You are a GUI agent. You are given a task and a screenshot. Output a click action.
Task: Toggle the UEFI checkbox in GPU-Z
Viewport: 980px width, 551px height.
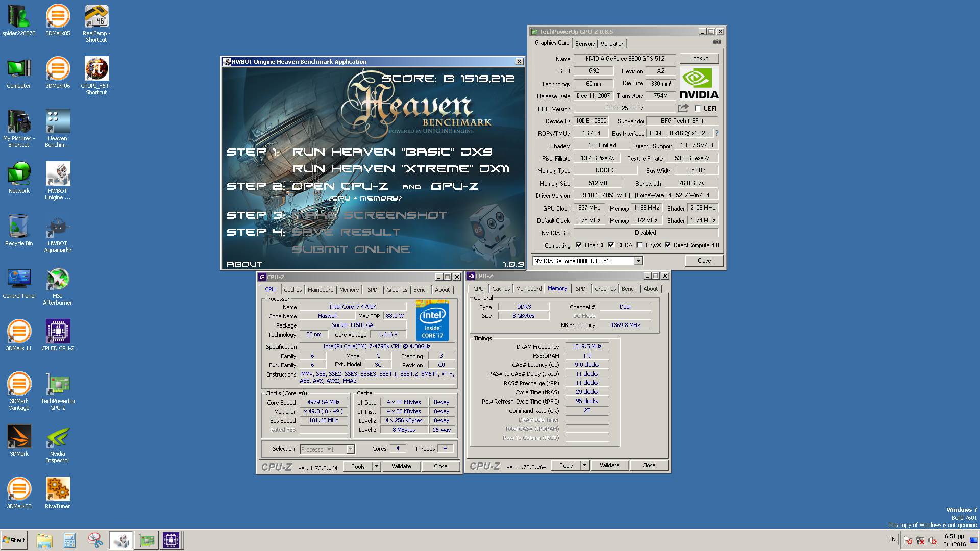[698, 109]
